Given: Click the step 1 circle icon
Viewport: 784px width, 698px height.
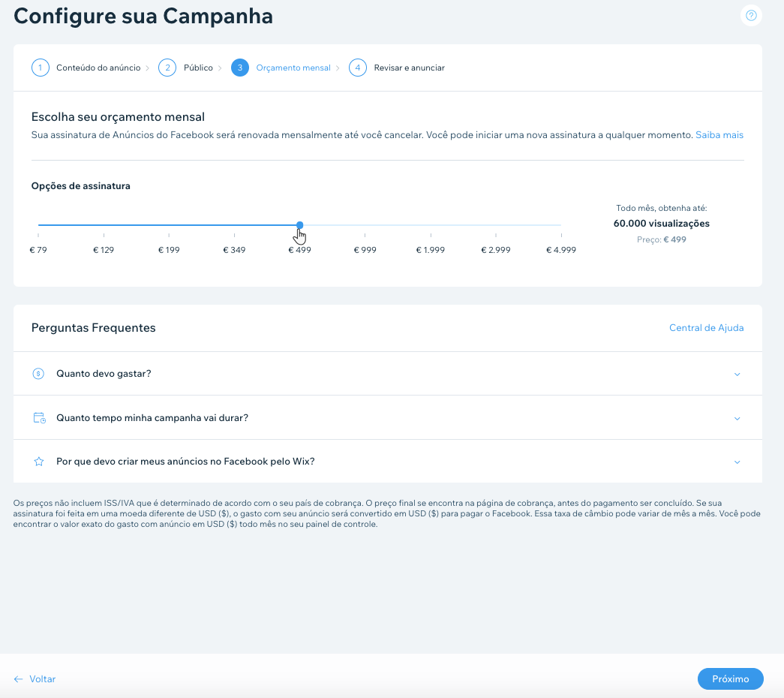Looking at the screenshot, I should tap(41, 68).
